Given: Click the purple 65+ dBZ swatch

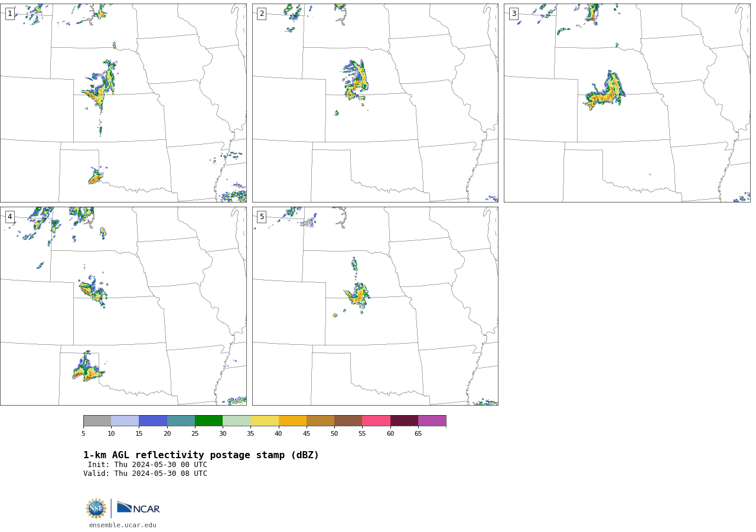Looking at the screenshot, I should 432,421.
